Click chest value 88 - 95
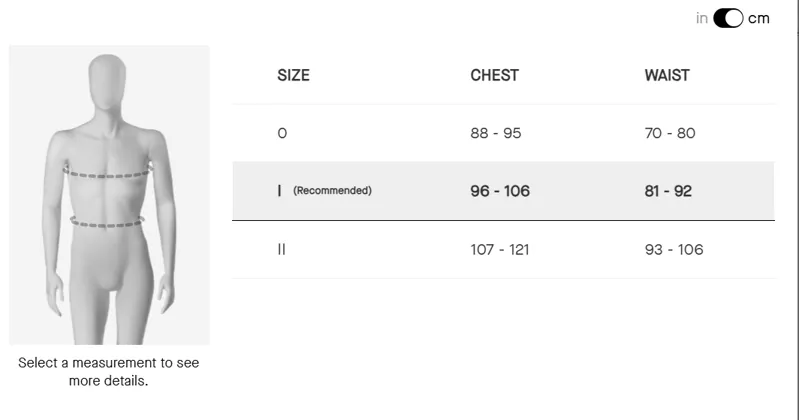Viewport: 800px width, 420px height. pyautogui.click(x=496, y=133)
